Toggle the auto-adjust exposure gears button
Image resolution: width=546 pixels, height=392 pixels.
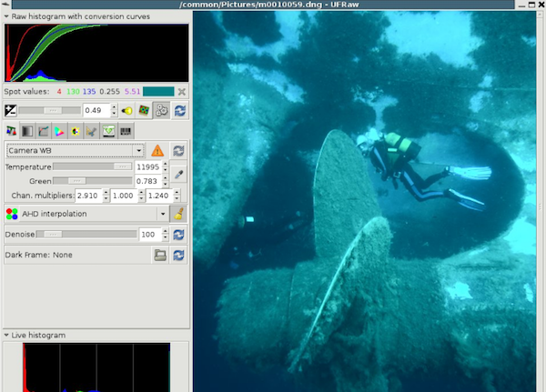(162, 111)
